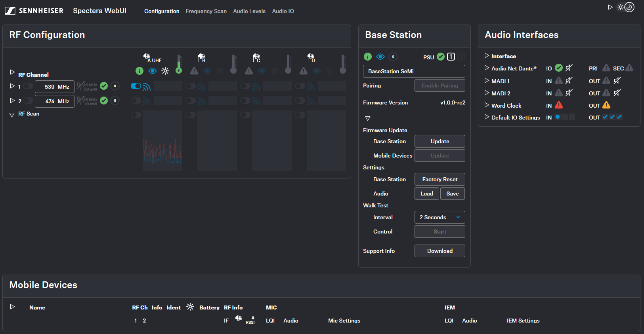Toggle antenna A RF Scan switch
Screen dimensions: 644x334
pos(136,115)
